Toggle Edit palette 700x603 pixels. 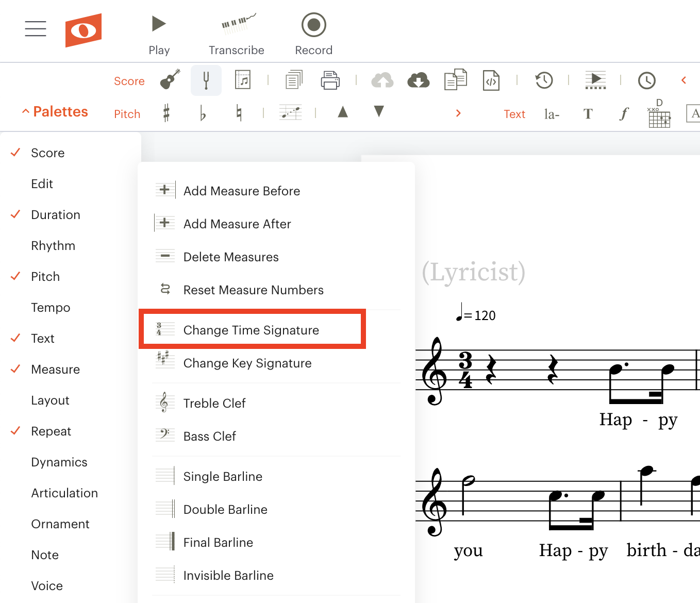pos(42,184)
